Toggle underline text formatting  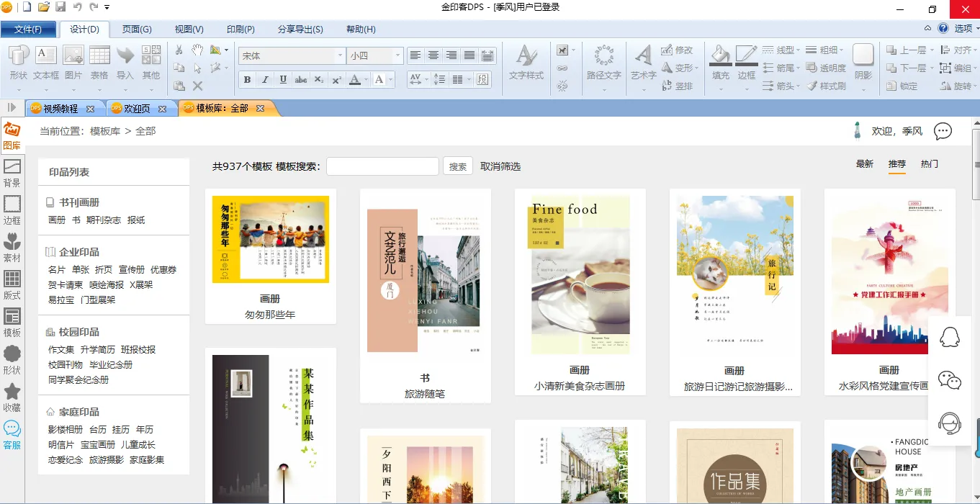click(x=283, y=80)
